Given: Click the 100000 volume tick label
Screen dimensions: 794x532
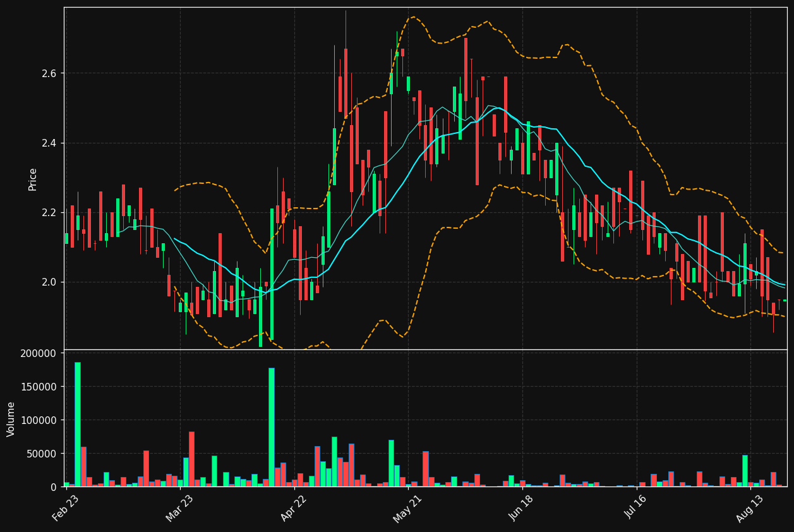Looking at the screenshot, I should point(39,420).
